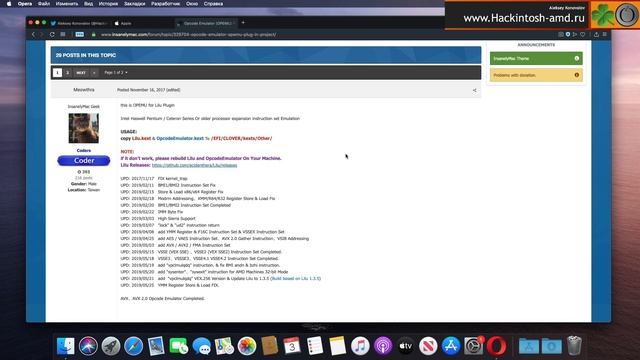Go back with the browser back arrow

coord(33,35)
